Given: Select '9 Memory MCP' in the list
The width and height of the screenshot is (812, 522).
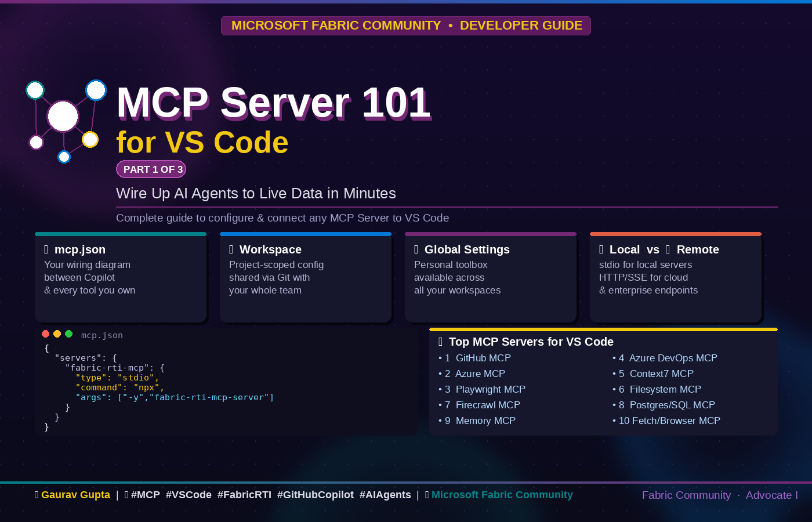Looking at the screenshot, I should 477,420.
